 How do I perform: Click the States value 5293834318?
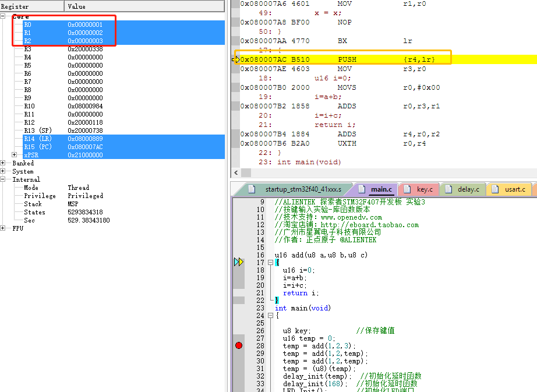(85, 212)
